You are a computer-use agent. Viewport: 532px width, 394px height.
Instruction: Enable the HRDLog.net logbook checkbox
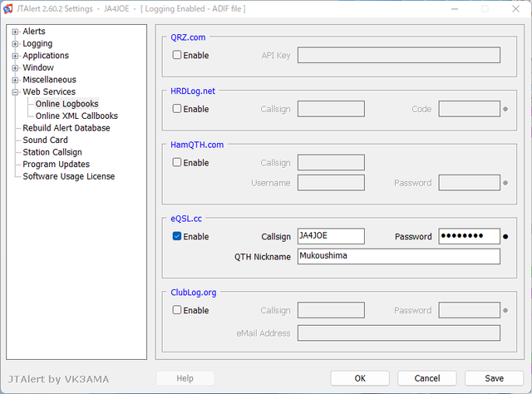pos(177,109)
